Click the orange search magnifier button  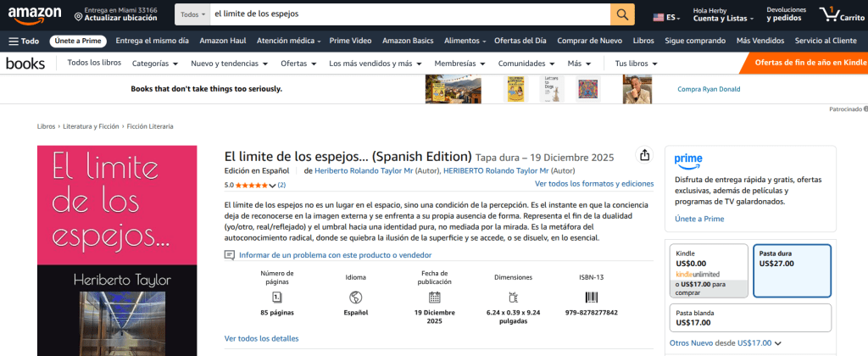[622, 14]
